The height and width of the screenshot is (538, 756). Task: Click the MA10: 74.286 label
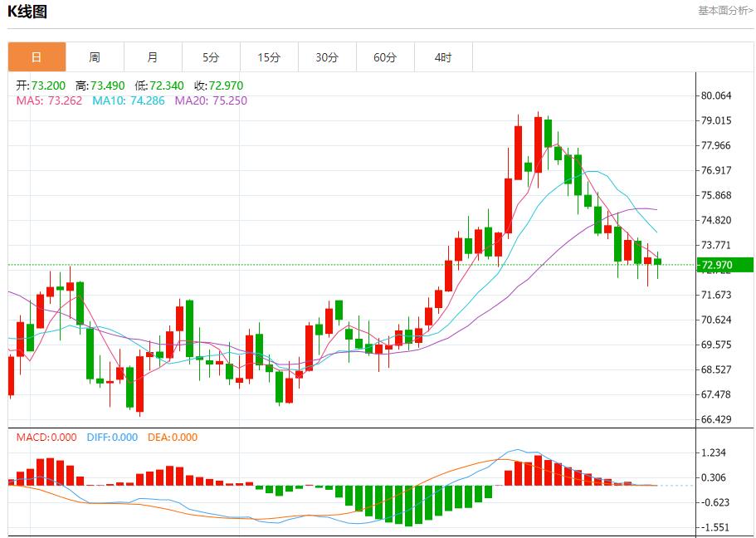pyautogui.click(x=129, y=100)
